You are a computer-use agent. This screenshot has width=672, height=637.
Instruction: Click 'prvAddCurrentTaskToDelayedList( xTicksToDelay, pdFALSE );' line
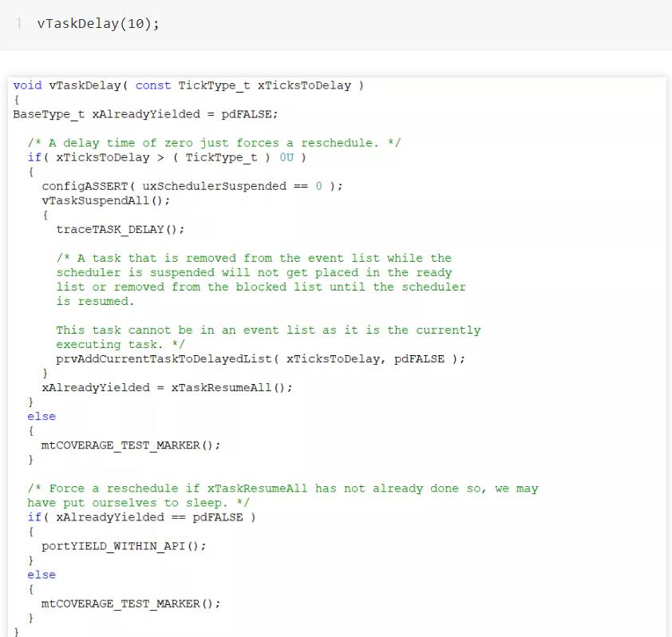pos(260,358)
